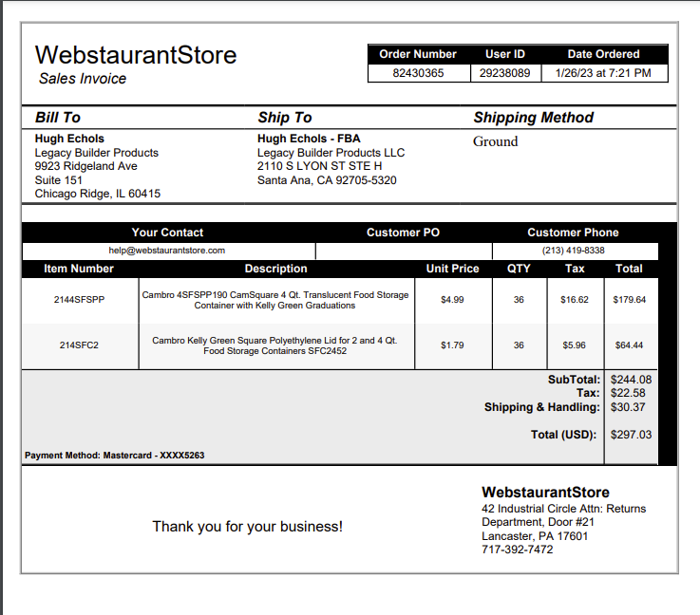Click the QTY column header
The width and height of the screenshot is (700, 615).
(x=519, y=269)
